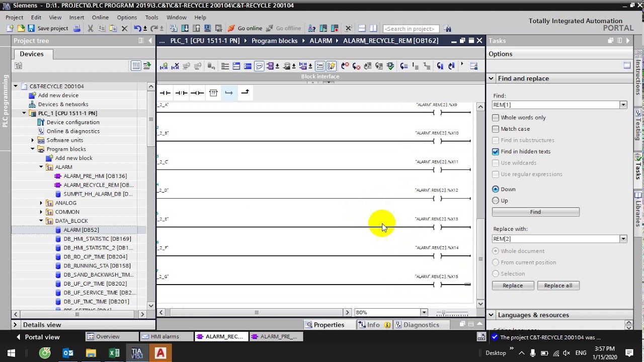Click the insert network icon
The image size is (644, 362).
click(x=164, y=66)
